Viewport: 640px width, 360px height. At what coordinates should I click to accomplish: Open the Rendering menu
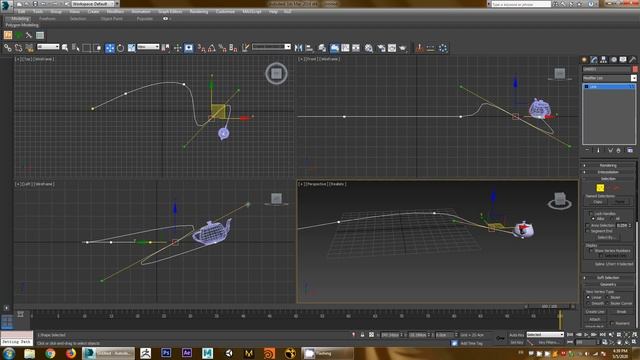(199, 12)
